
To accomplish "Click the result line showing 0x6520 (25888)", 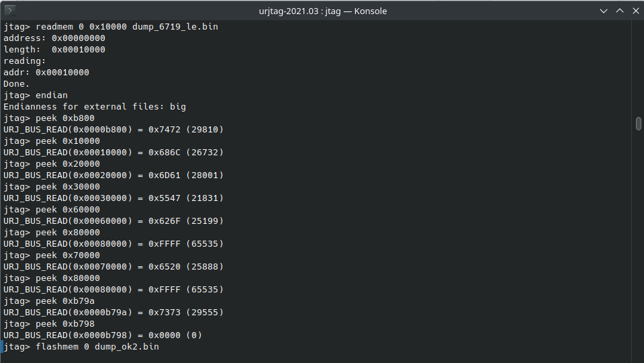I will (x=113, y=267).
